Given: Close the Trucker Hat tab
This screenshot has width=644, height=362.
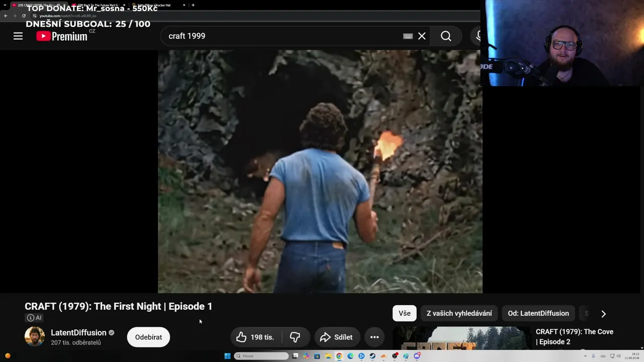Looking at the screenshot, I should tap(184, 5).
